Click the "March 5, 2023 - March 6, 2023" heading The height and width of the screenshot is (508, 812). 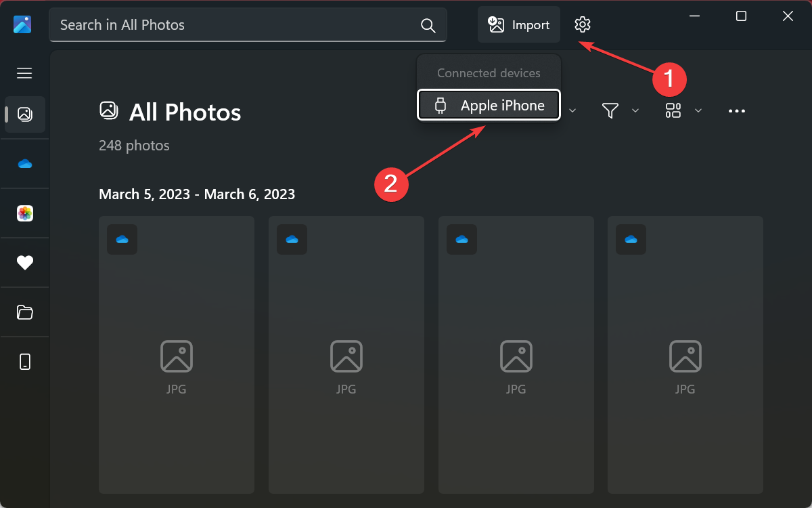tap(197, 194)
